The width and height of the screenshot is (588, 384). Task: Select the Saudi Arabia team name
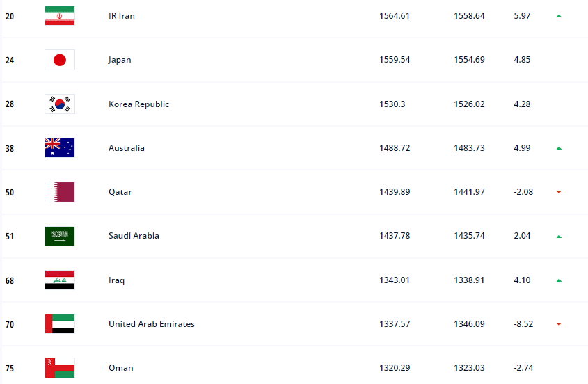(134, 236)
